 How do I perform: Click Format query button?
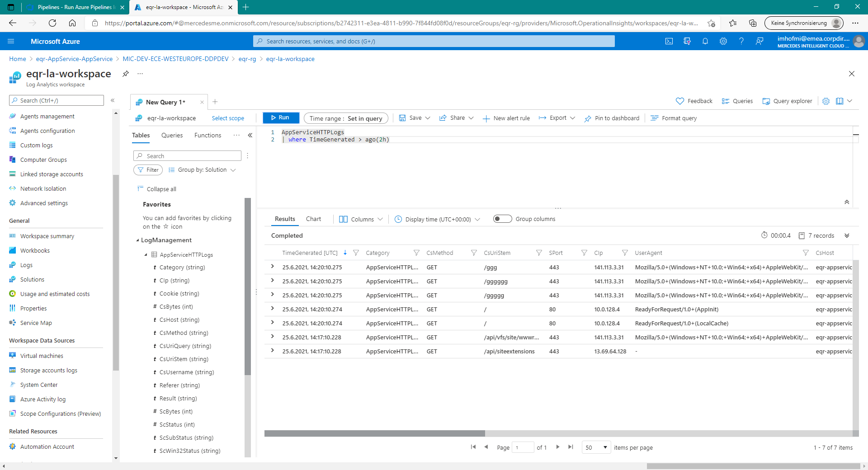coord(674,118)
